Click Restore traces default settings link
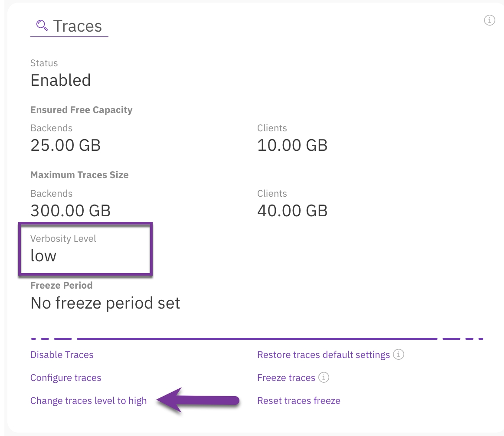504x436 pixels. point(323,355)
